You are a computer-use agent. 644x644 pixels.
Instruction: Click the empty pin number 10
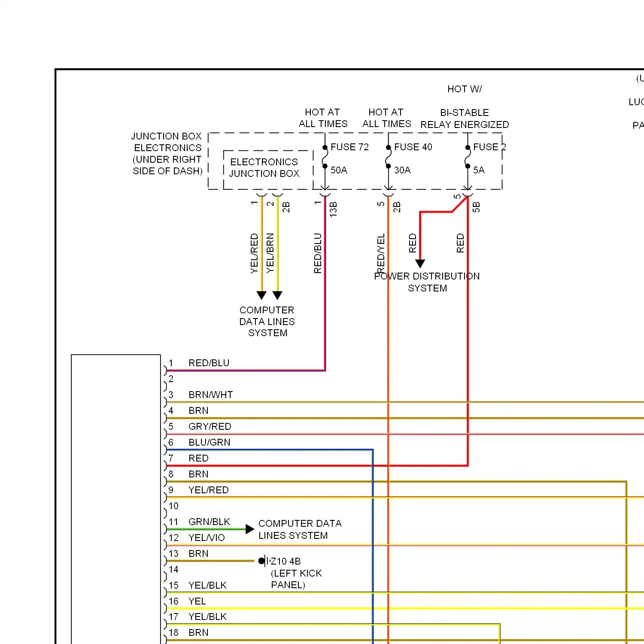[x=173, y=506]
